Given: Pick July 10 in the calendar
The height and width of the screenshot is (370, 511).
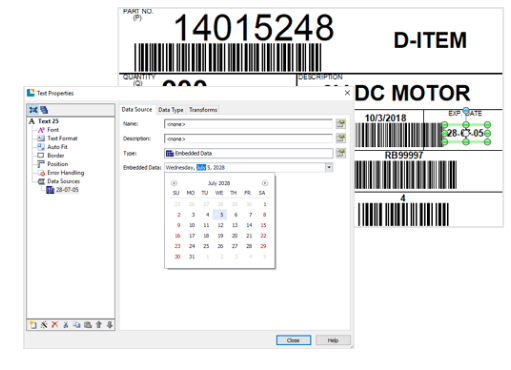Looking at the screenshot, I should (192, 225).
